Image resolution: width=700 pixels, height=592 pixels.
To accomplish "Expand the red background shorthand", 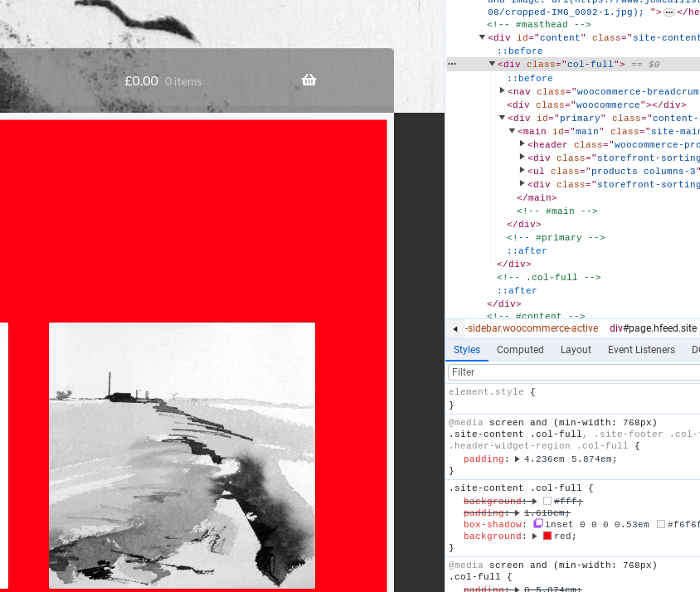I will (x=534, y=536).
